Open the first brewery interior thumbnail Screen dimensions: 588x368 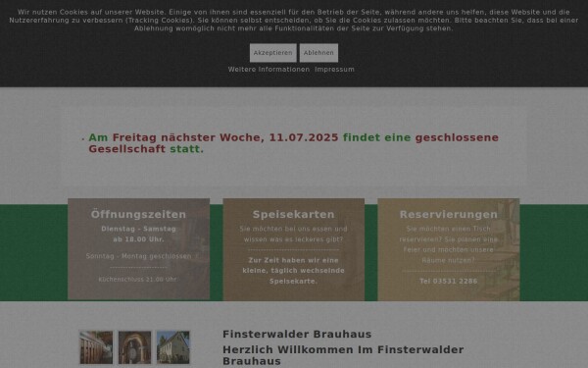click(96, 347)
